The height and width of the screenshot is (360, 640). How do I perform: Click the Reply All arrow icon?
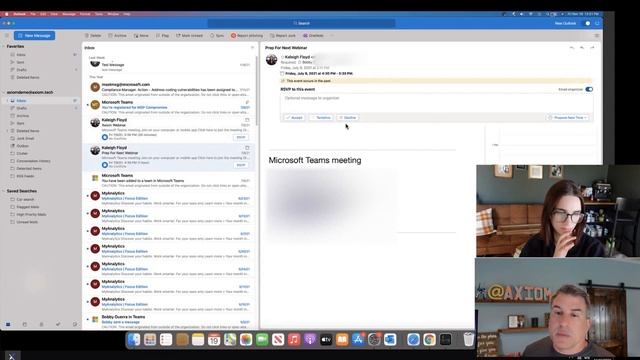[582, 48]
